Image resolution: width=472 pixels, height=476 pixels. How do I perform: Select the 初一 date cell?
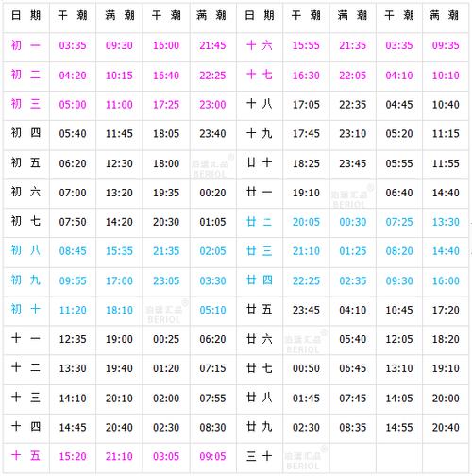pos(25,46)
